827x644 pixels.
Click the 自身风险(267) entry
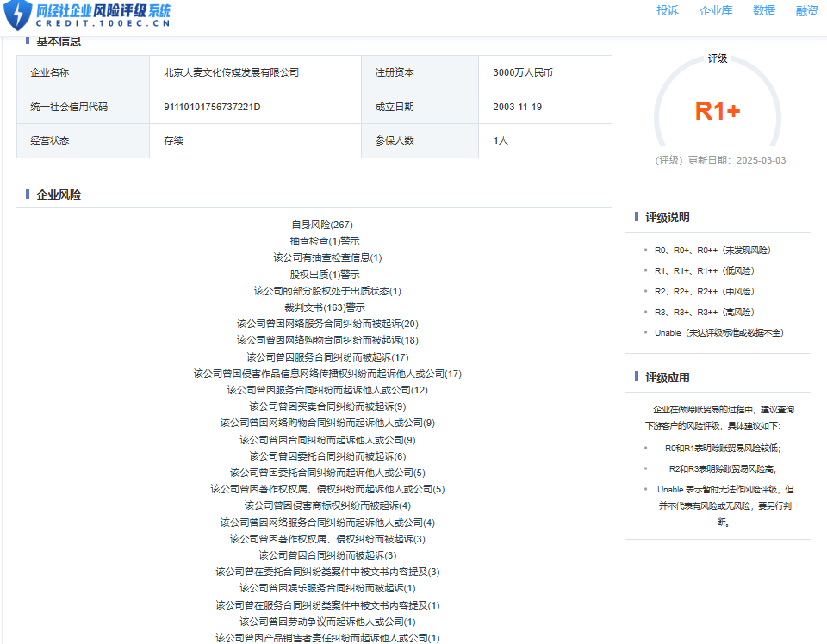point(322,225)
